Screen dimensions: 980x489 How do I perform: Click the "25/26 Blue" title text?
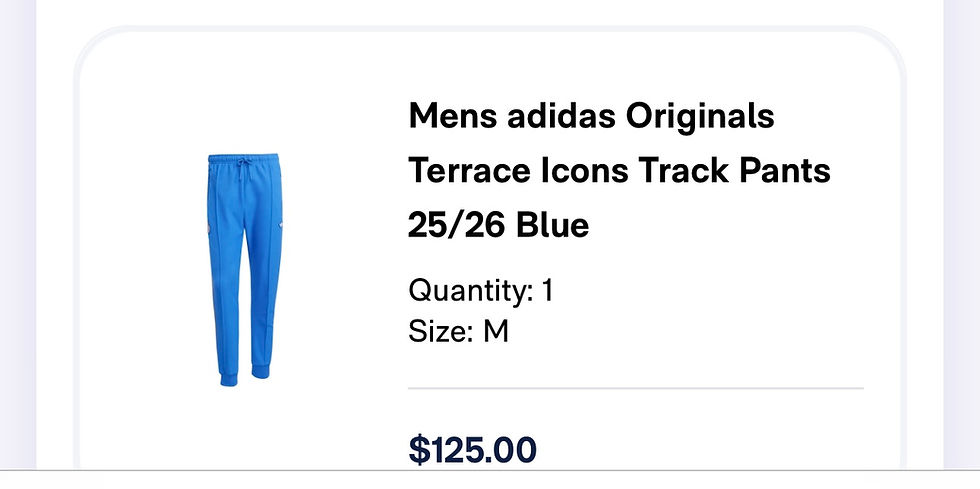[498, 226]
